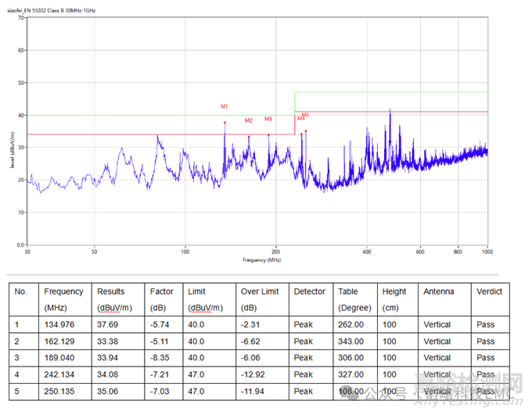Image resolution: width=532 pixels, height=415 pixels.
Task: Click the M3 marker label
Action: (268, 119)
